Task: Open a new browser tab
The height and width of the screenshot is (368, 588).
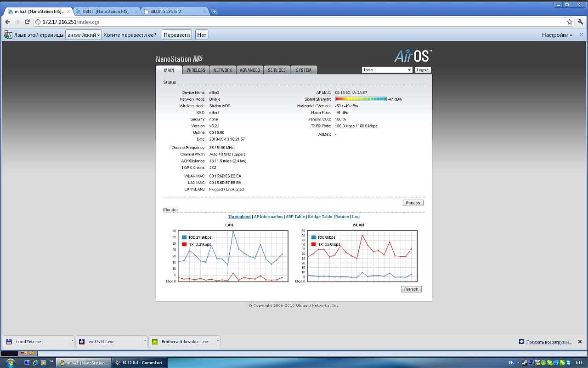Action: click(215, 11)
